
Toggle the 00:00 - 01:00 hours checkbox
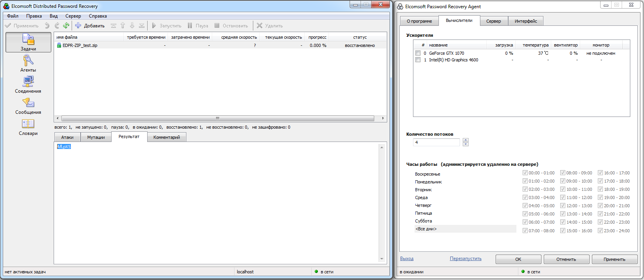pos(525,172)
